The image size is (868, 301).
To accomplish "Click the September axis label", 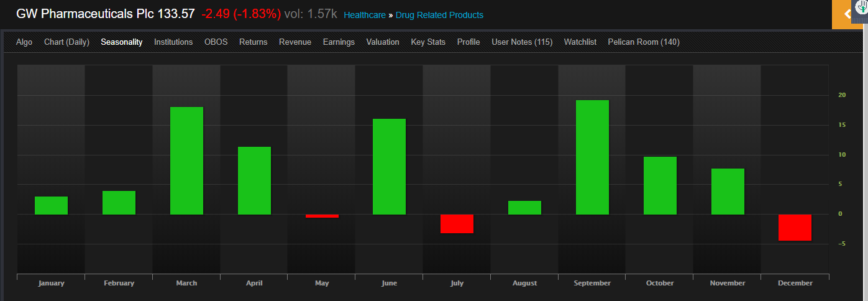I will tap(592, 283).
